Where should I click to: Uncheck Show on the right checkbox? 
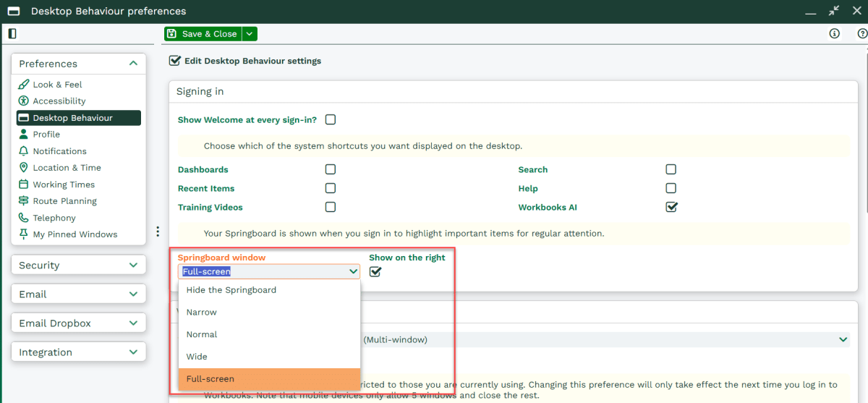[375, 272]
